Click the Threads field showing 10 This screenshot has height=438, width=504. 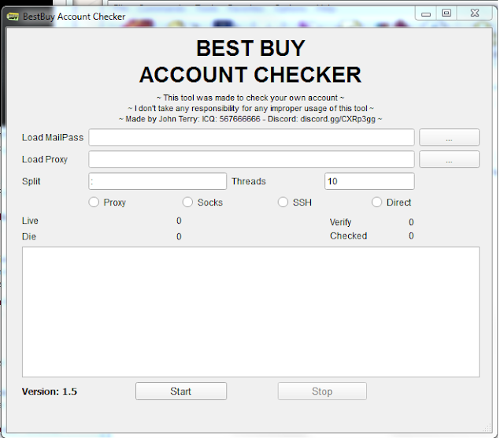click(x=369, y=181)
